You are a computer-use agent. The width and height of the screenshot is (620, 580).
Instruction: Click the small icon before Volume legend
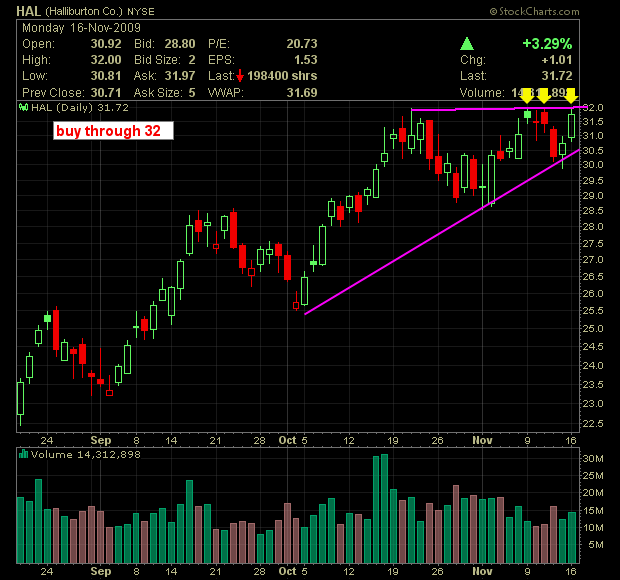coord(24,455)
